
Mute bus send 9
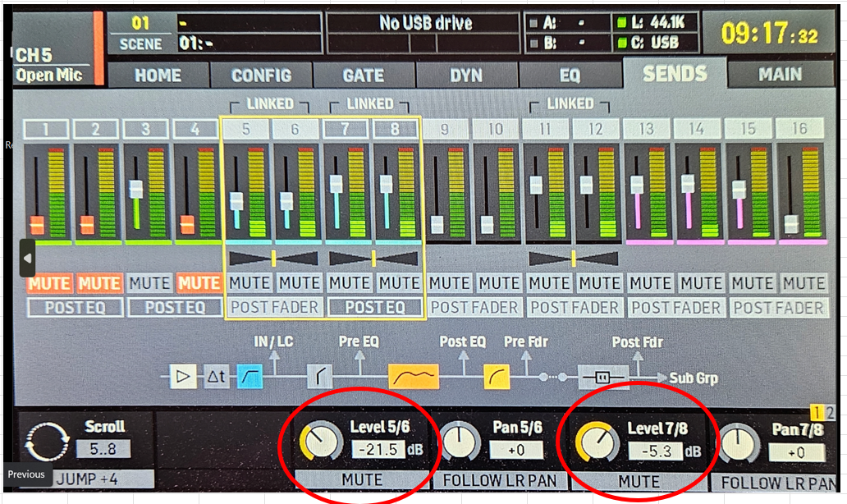(x=450, y=282)
